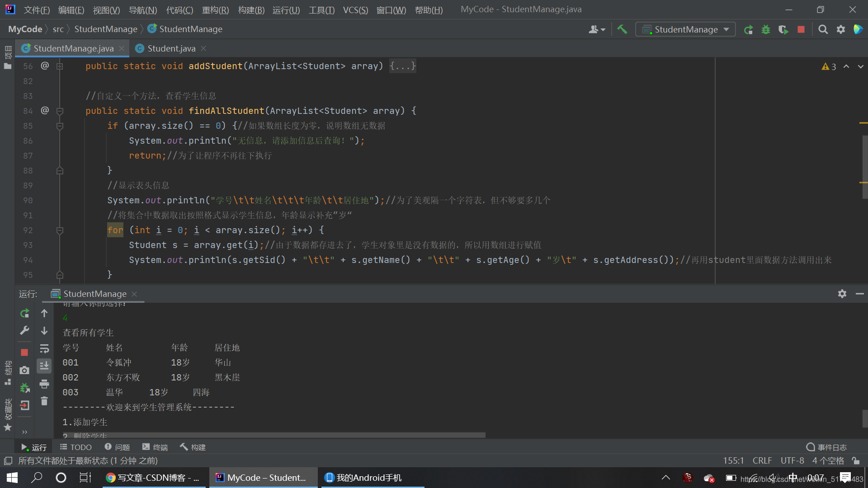Viewport: 868px width, 488px height.
Task: Toggle soft-wrap in the run console
Action: [44, 349]
